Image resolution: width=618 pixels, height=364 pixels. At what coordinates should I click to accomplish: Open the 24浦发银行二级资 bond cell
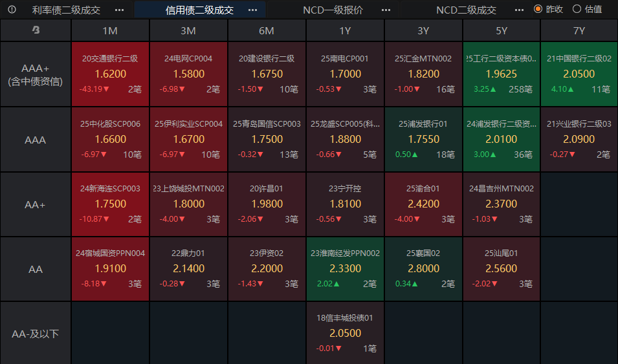tap(502, 140)
